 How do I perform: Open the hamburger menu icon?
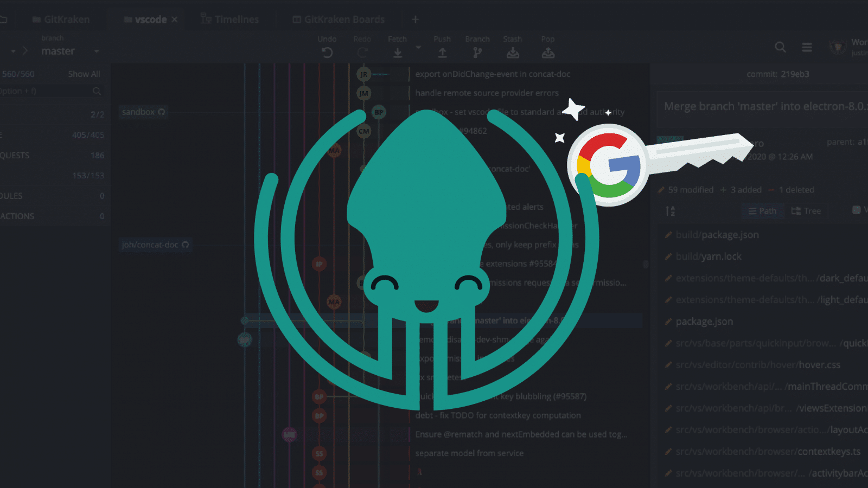point(807,48)
